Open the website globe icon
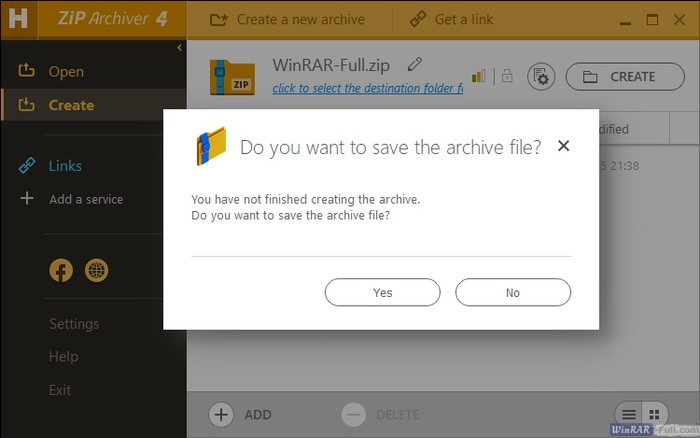This screenshot has width=700, height=438. coord(96,270)
